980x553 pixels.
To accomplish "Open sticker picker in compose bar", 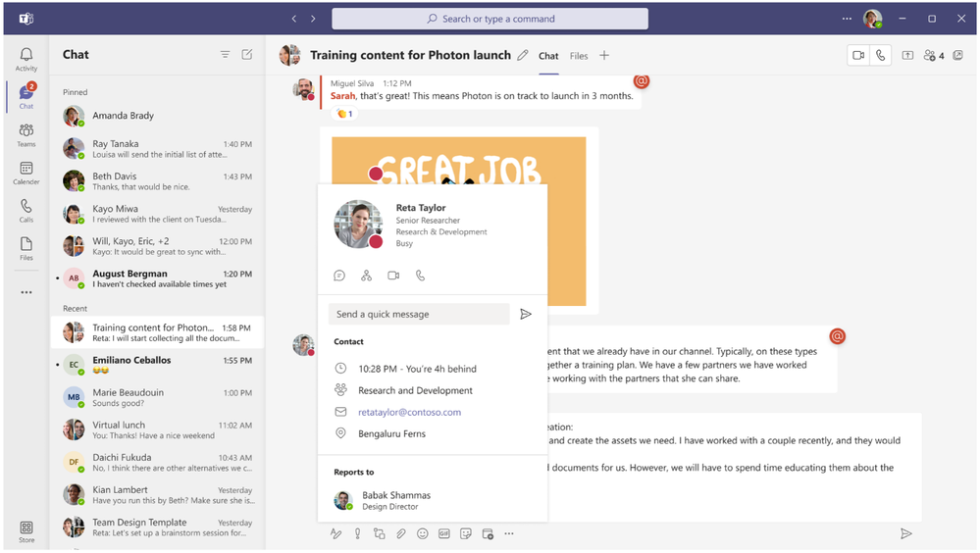I will [466, 533].
